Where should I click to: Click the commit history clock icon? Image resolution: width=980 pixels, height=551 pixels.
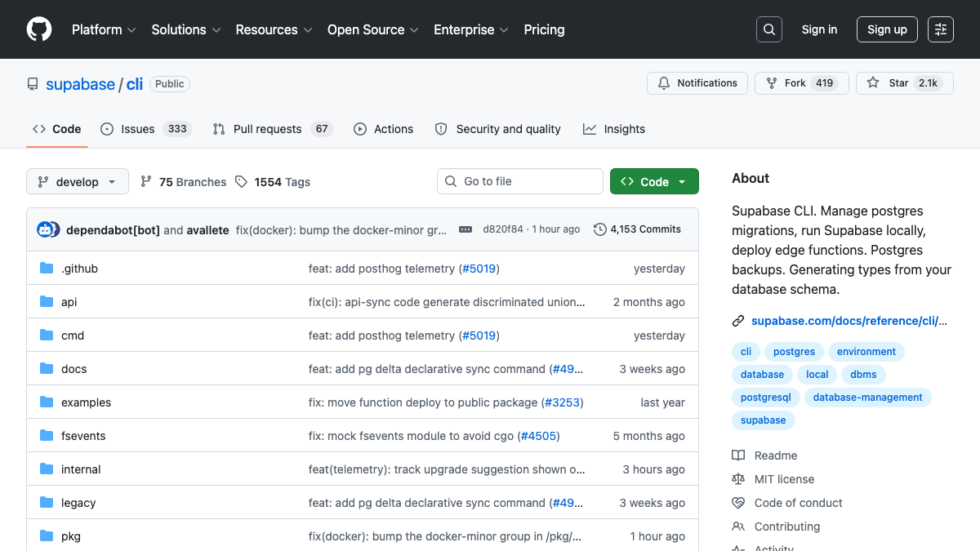600,229
